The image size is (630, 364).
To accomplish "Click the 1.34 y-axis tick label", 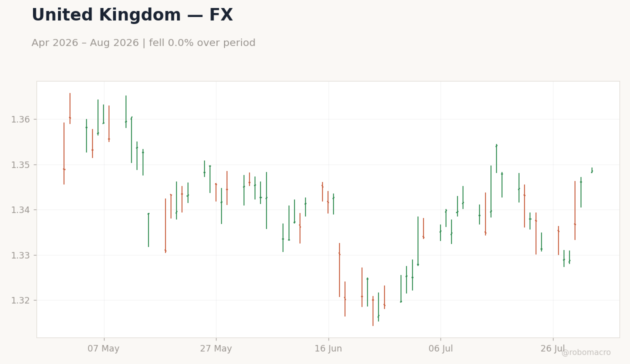I will tap(20, 210).
